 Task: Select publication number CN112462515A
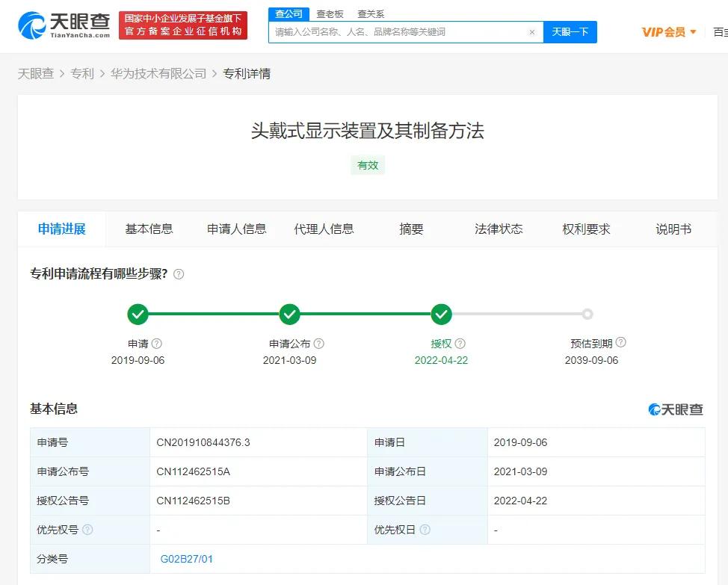click(193, 471)
